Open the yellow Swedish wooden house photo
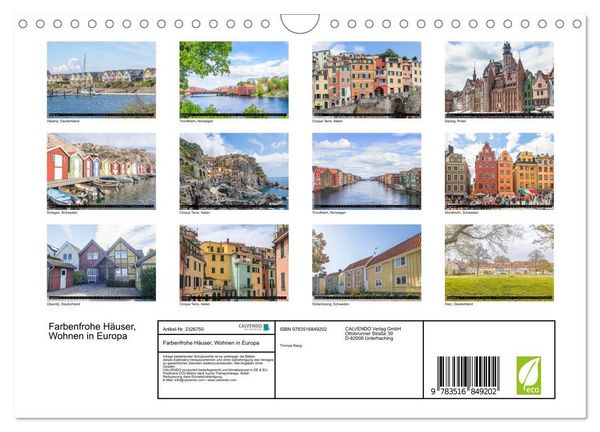 pos(367,262)
